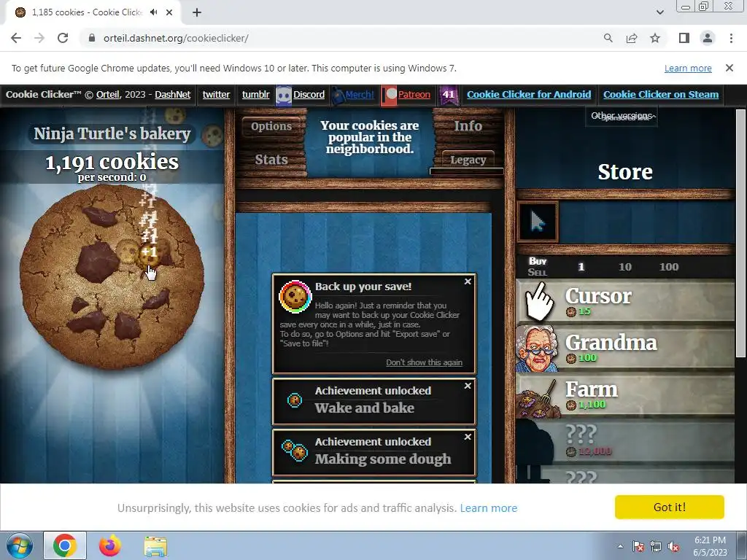Screen dimensions: 747x560
Task: Dismiss the Wake and bake achievement
Action: [468, 386]
